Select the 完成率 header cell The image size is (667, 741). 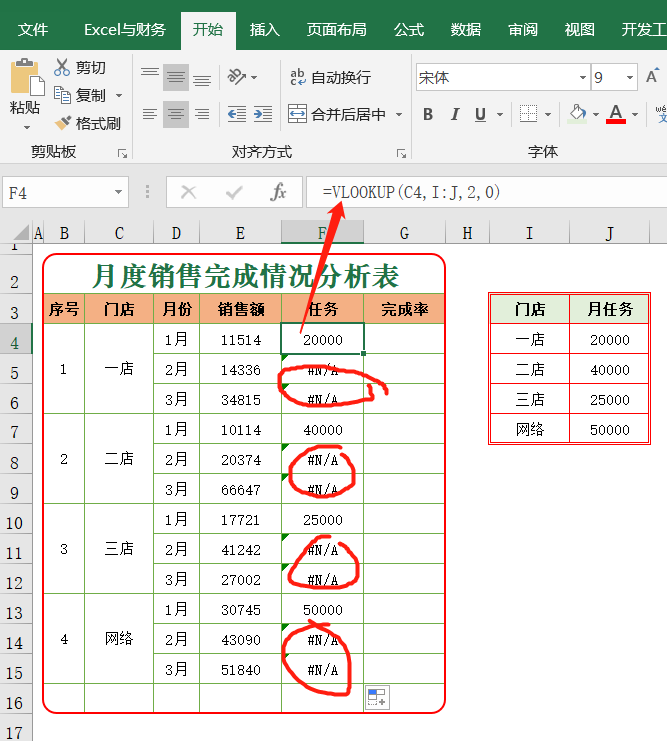404,309
